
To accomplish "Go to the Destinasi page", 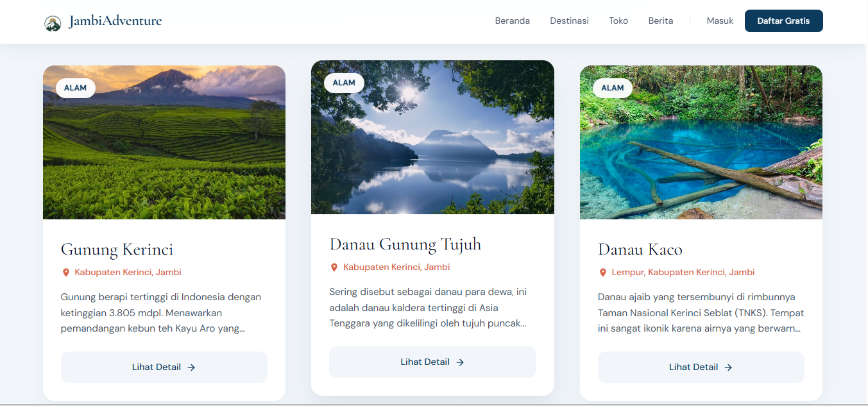I will (569, 21).
